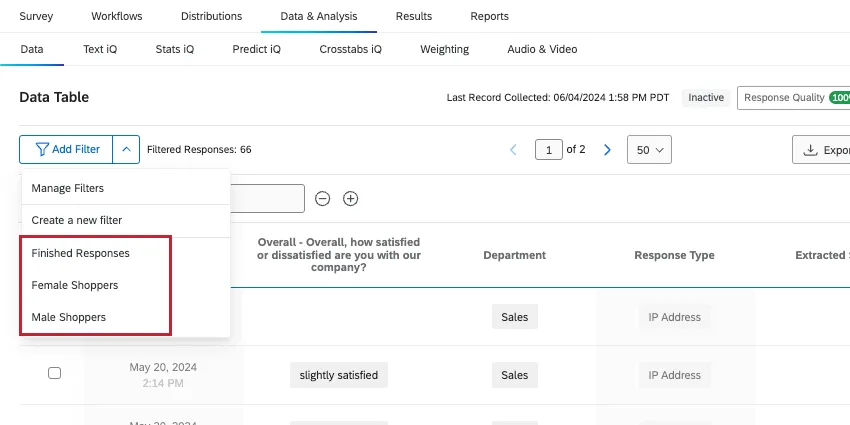This screenshot has width=850, height=425.
Task: Click the Add Filter button
Action: tap(67, 149)
